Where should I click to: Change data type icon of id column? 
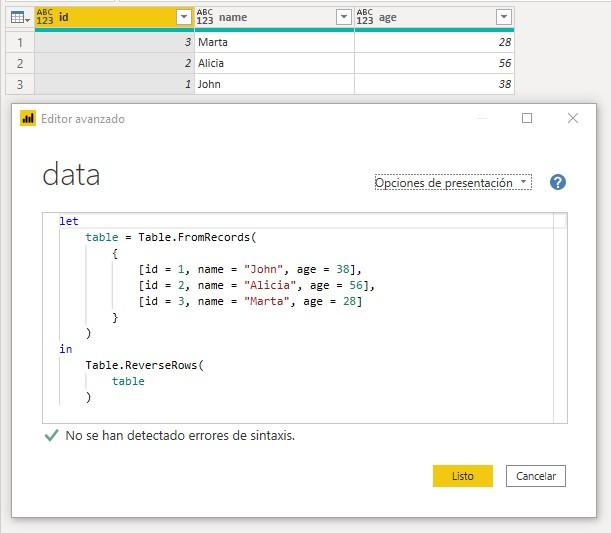(x=45, y=17)
